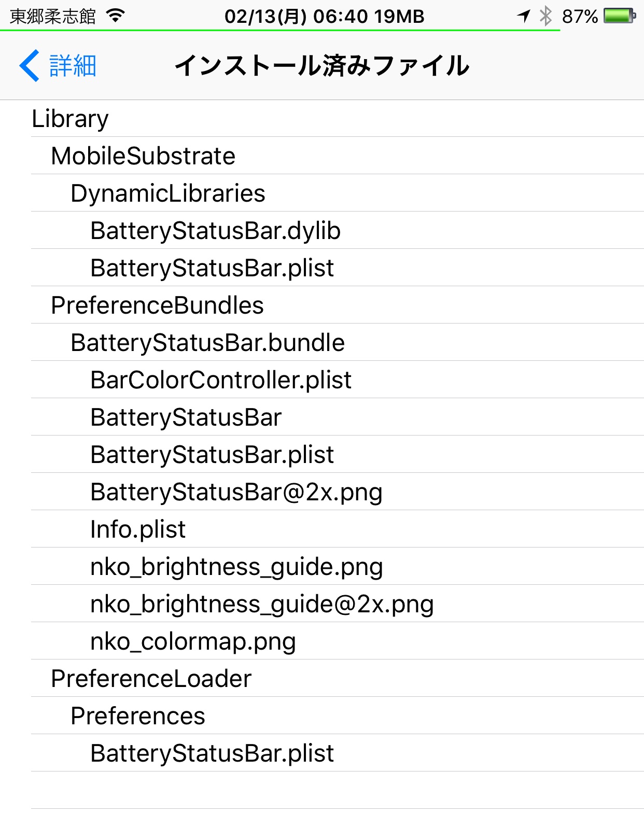Open nko_brightness_guide@2x.png entry
The image size is (644, 814).
(x=338, y=604)
